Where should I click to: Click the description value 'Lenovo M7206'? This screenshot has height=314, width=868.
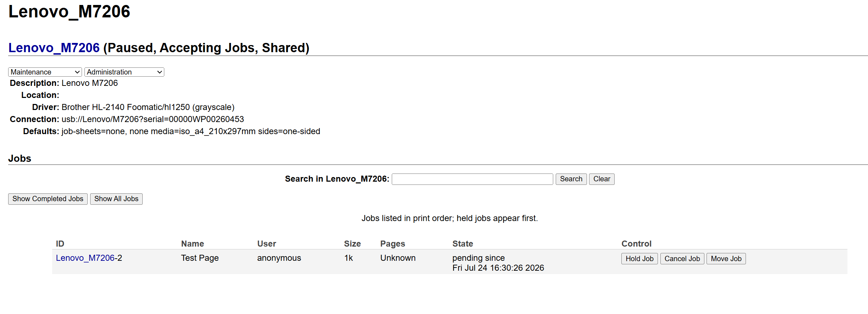(x=89, y=83)
